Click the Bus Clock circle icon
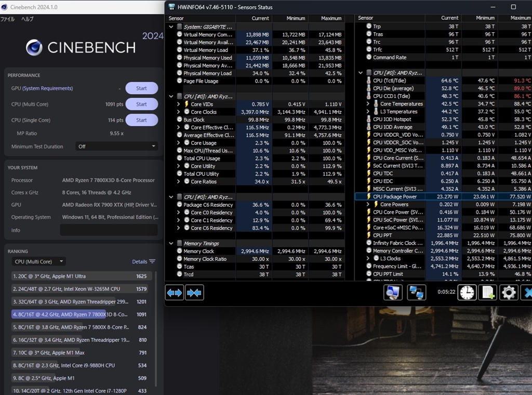Image resolution: width=532 pixels, height=395 pixels. pos(179,120)
